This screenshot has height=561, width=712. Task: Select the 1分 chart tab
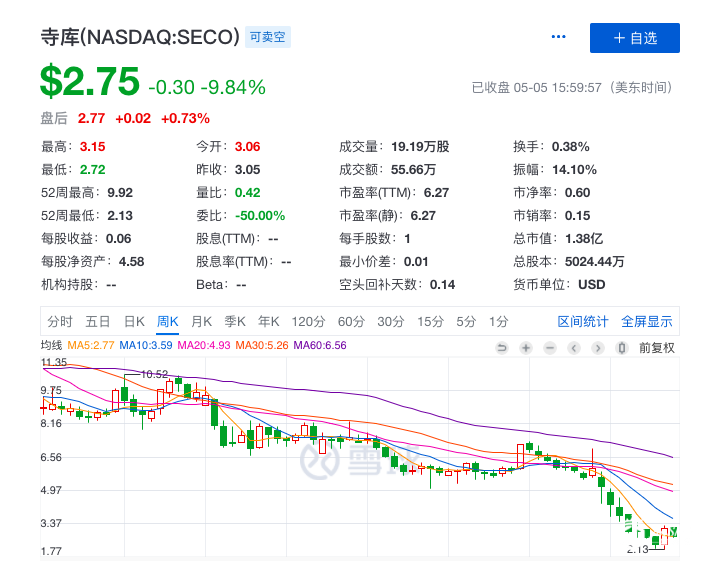point(498,321)
